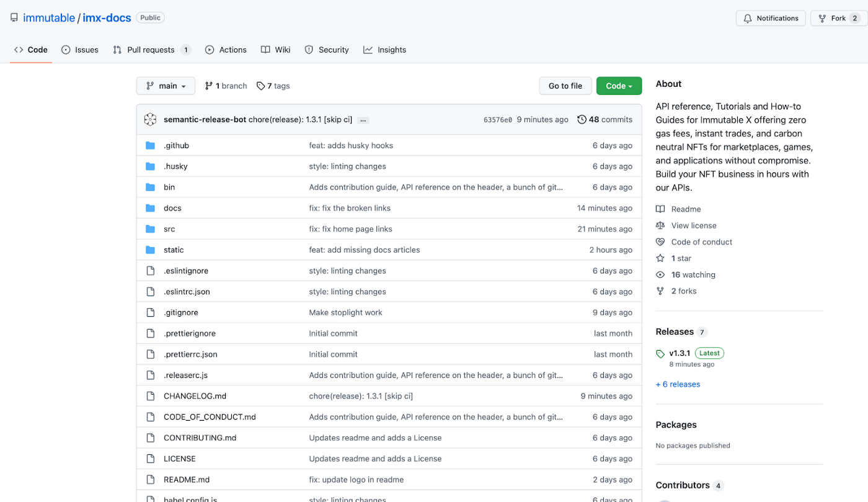Click the v1.3.1 release tag icon
Viewport: 868px width, 502px height.
(660, 353)
